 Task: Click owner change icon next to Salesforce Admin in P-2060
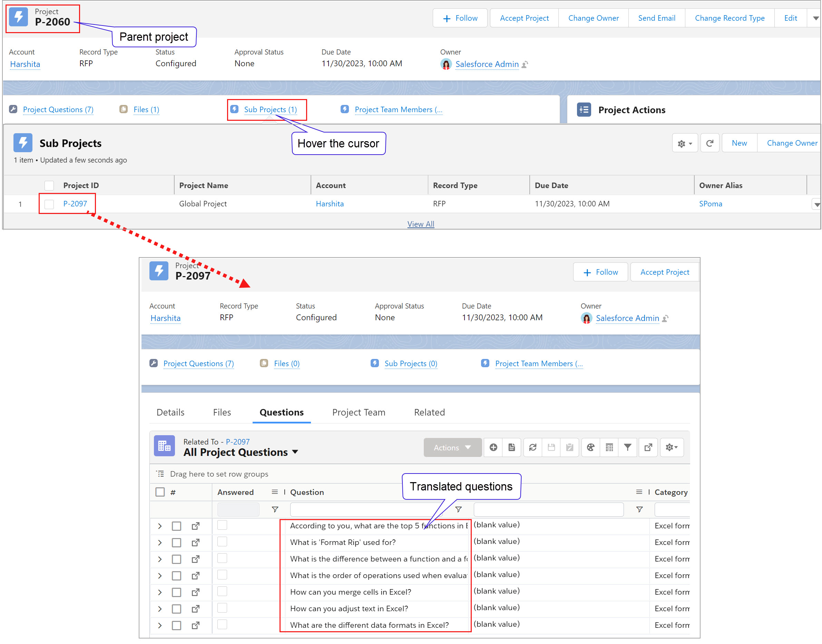pyautogui.click(x=525, y=65)
